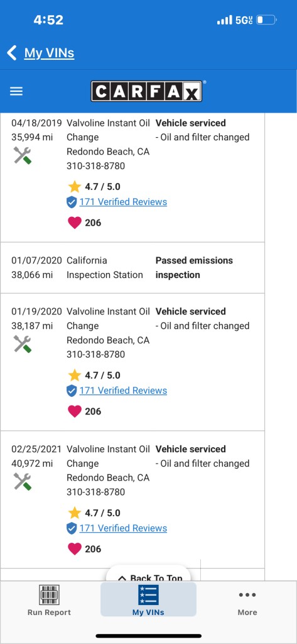Screen dimensions: 297x644
Task: Tap the heart icon in 01/19/2020 entry
Action: 74,411
